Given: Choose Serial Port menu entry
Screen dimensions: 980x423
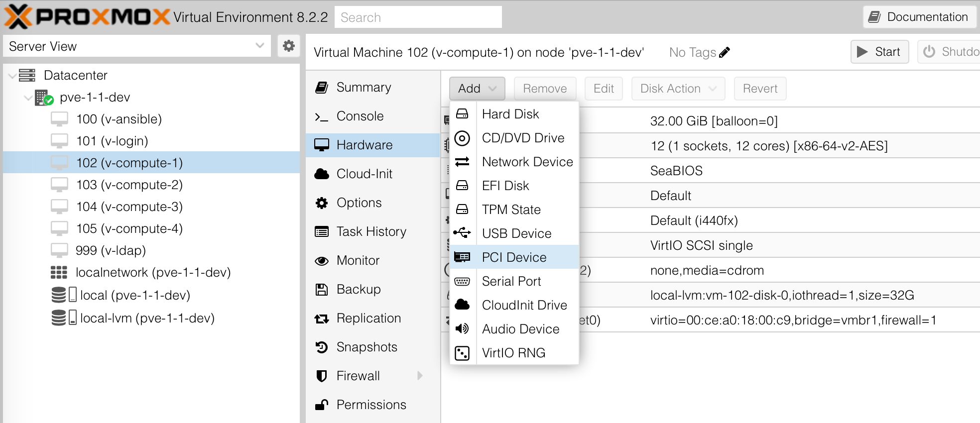Looking at the screenshot, I should click(x=514, y=281).
